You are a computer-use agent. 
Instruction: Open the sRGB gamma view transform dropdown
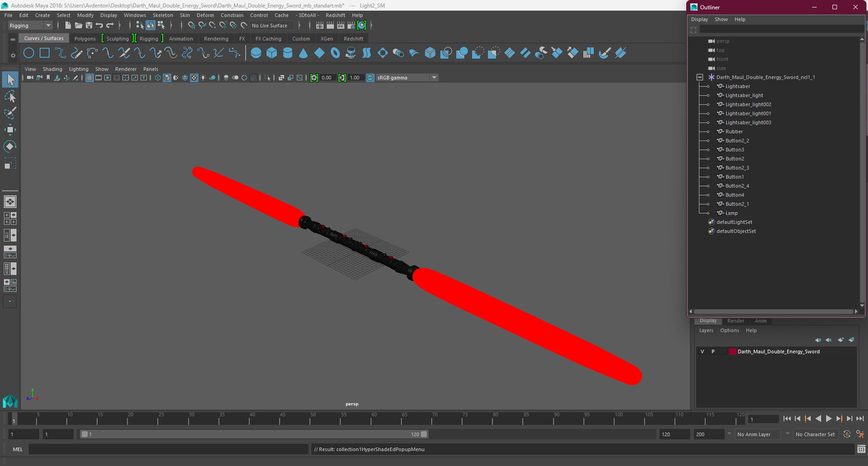click(407, 78)
